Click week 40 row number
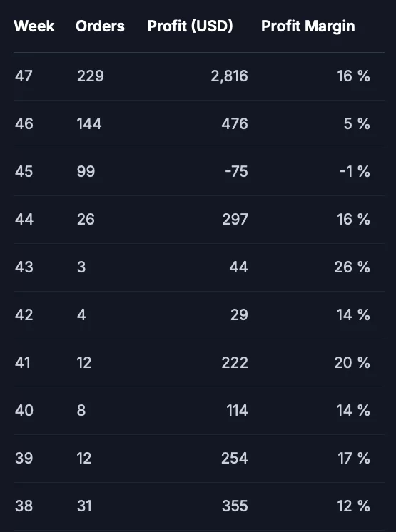 coord(24,411)
